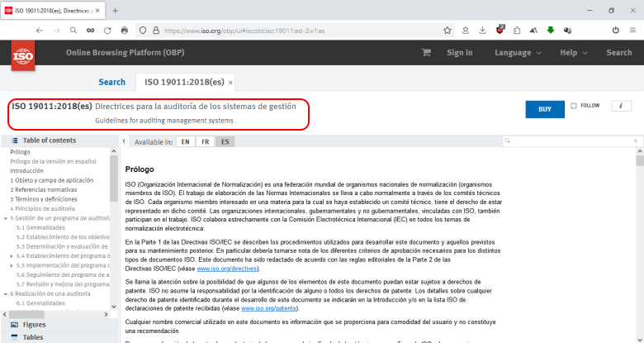Screen dimensions: 644x343
Task: Open the Help dropdown menu
Action: (573, 53)
